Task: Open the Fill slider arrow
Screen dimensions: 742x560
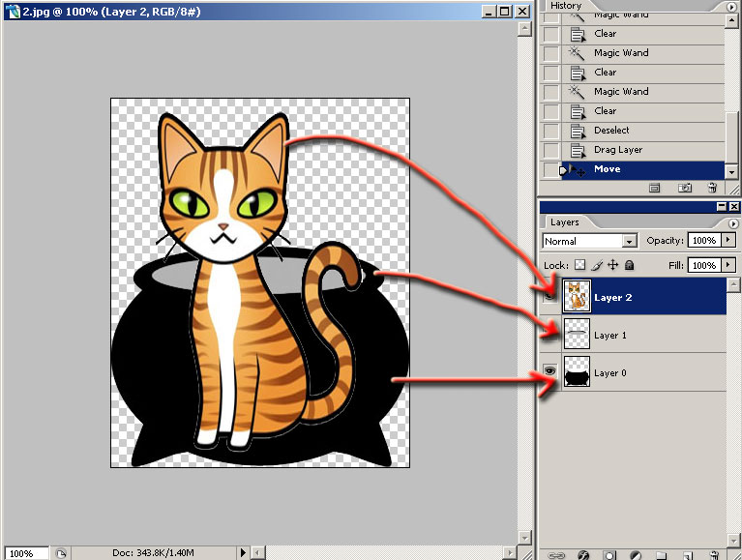Action: coord(728,265)
